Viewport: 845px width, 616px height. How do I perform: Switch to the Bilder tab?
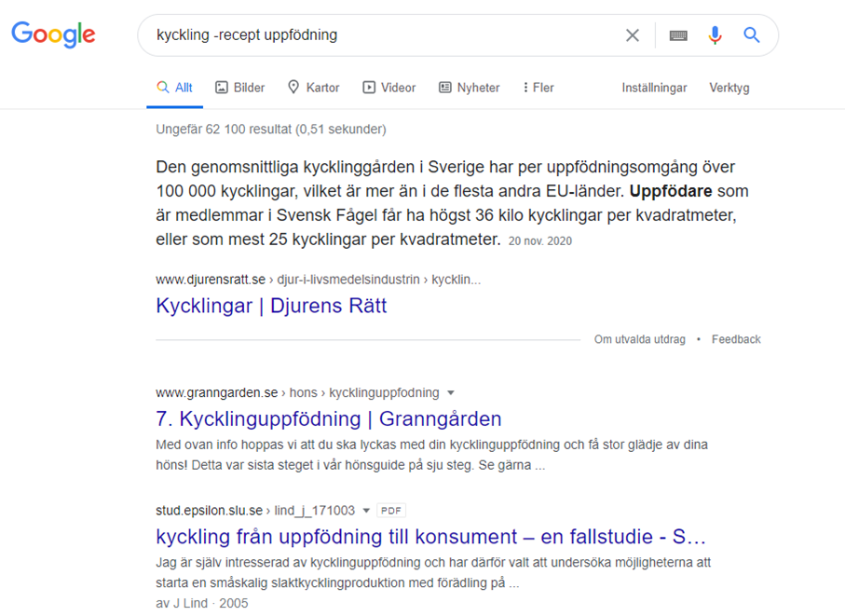click(239, 88)
